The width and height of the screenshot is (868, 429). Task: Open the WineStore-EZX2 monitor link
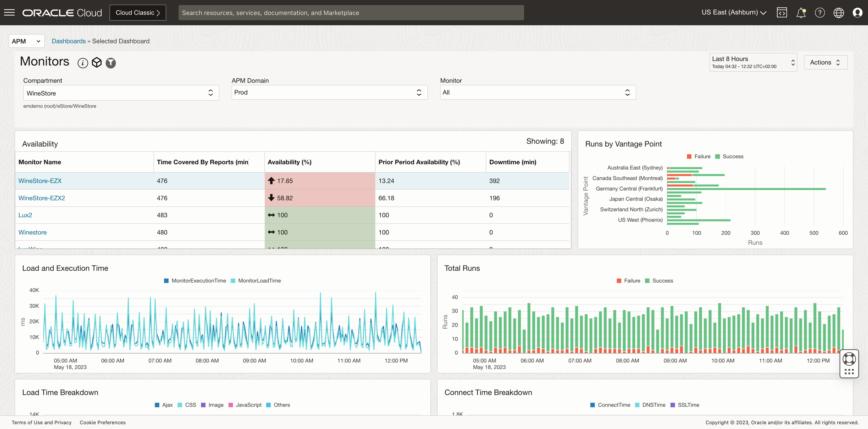pyautogui.click(x=41, y=198)
